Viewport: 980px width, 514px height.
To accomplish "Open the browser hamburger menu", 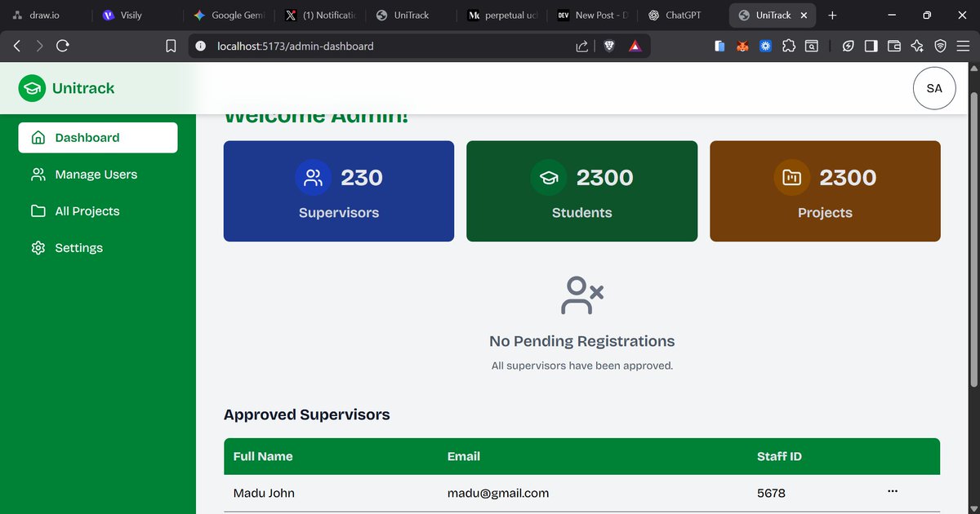I will pyautogui.click(x=963, y=46).
